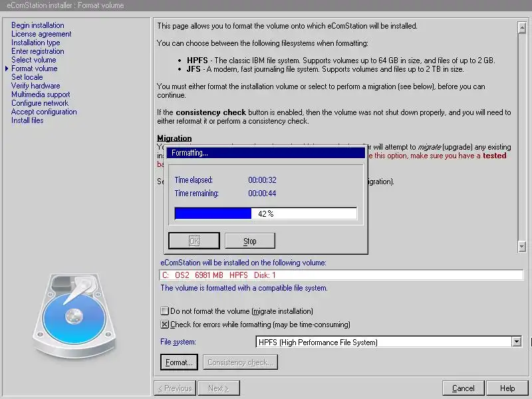Click the Formatting... dialog title bar
Image resolution: width=532 pixels, height=399 pixels.
(x=265, y=153)
